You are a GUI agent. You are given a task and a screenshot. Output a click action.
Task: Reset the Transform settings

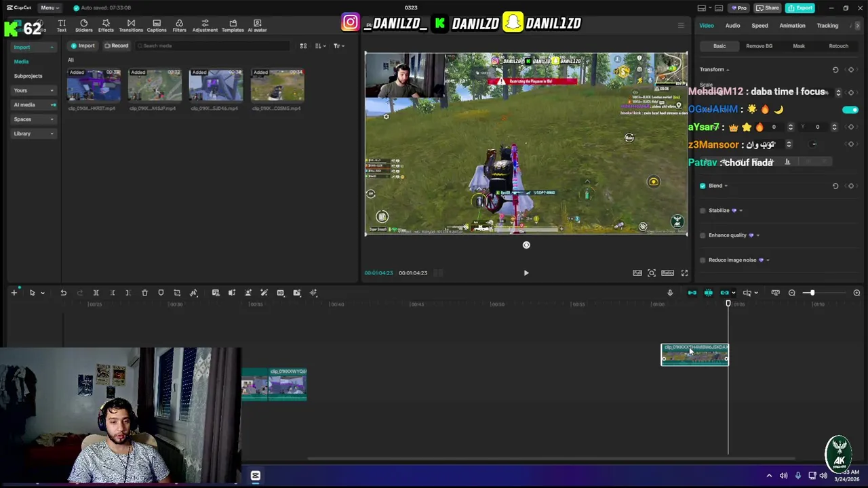click(835, 70)
